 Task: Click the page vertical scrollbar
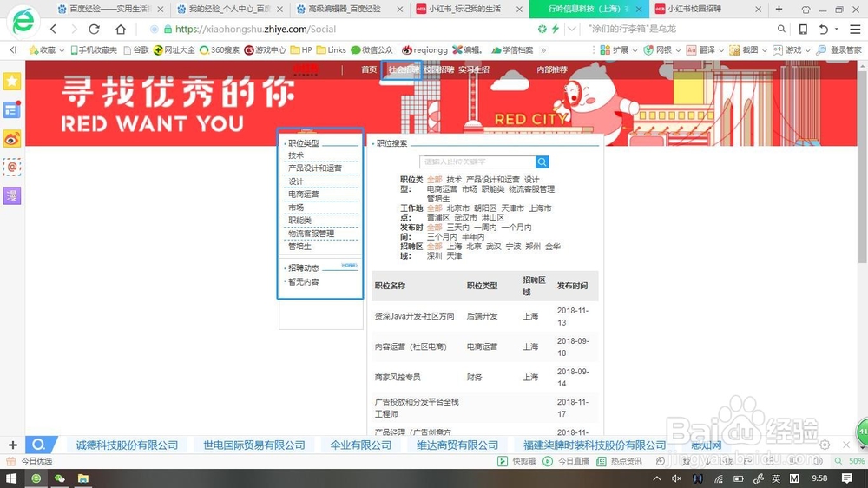[863, 166]
